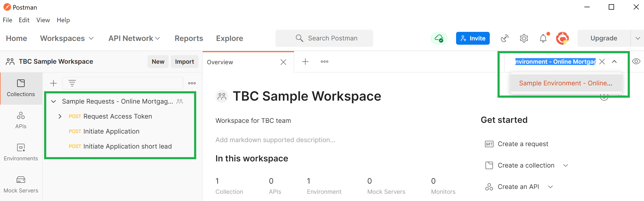644x201 pixels.
Task: Click the collection icon beside Create a collection
Action: pos(489,165)
